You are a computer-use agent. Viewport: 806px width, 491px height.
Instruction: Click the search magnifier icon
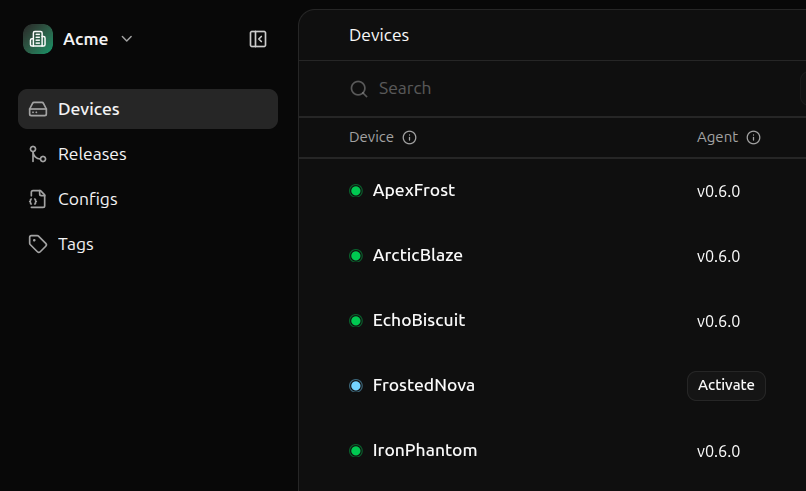pyautogui.click(x=359, y=89)
